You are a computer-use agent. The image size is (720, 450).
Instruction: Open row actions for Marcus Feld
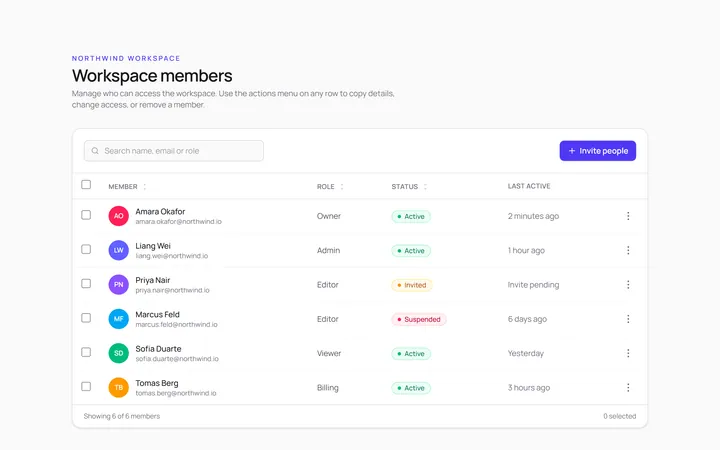pyautogui.click(x=628, y=319)
